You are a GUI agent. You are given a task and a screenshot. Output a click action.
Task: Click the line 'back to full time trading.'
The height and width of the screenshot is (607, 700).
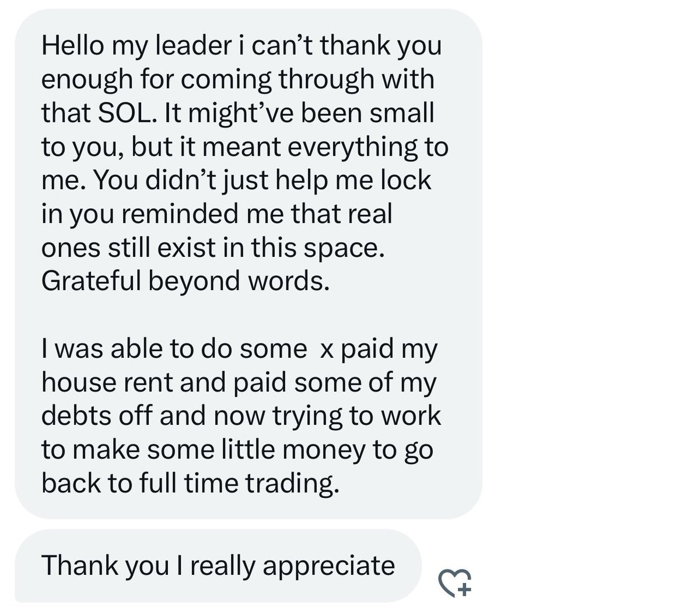(x=190, y=484)
